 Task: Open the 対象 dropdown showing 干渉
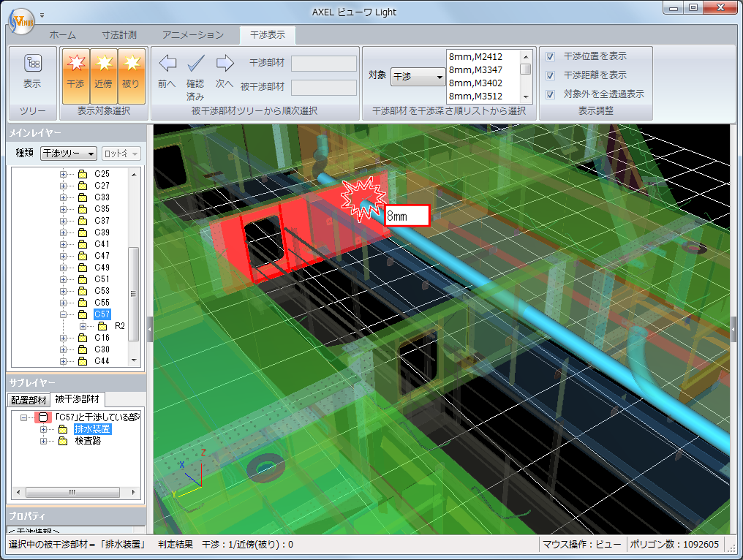click(418, 76)
